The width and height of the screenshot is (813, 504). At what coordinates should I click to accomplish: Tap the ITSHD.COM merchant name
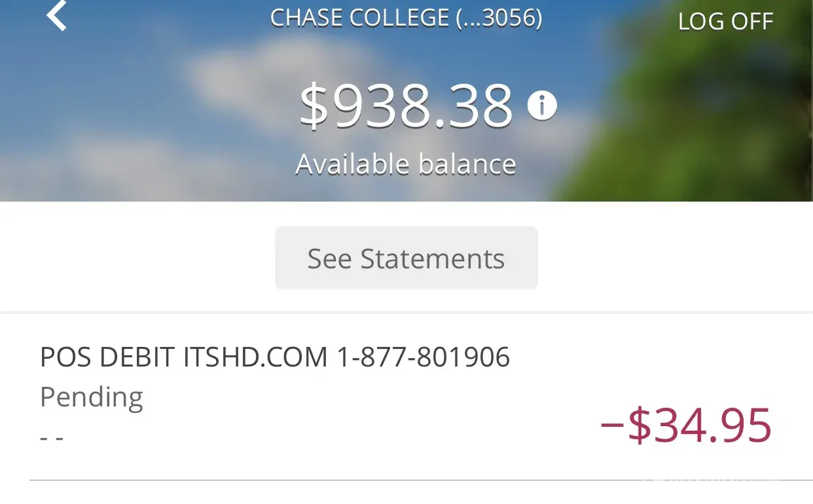click(255, 357)
